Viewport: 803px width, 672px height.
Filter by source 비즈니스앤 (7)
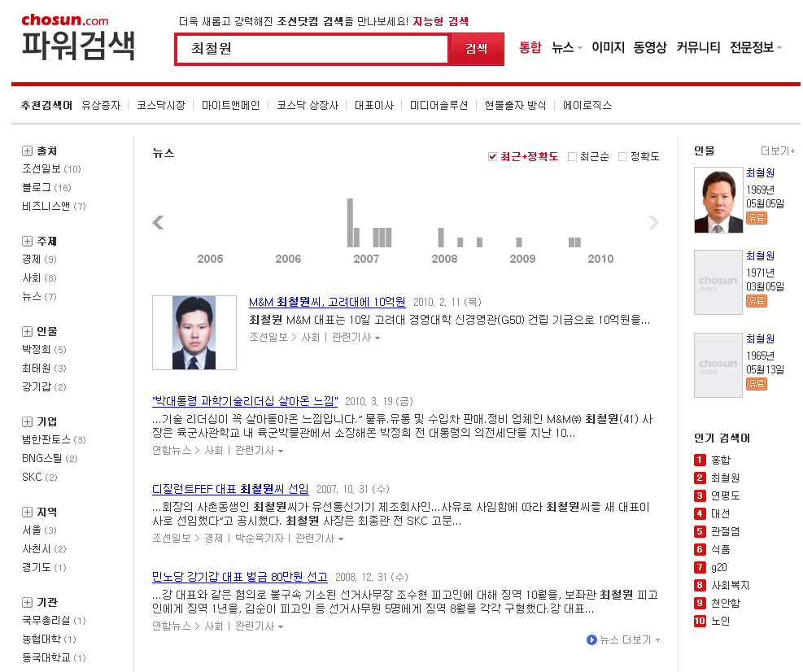54,207
